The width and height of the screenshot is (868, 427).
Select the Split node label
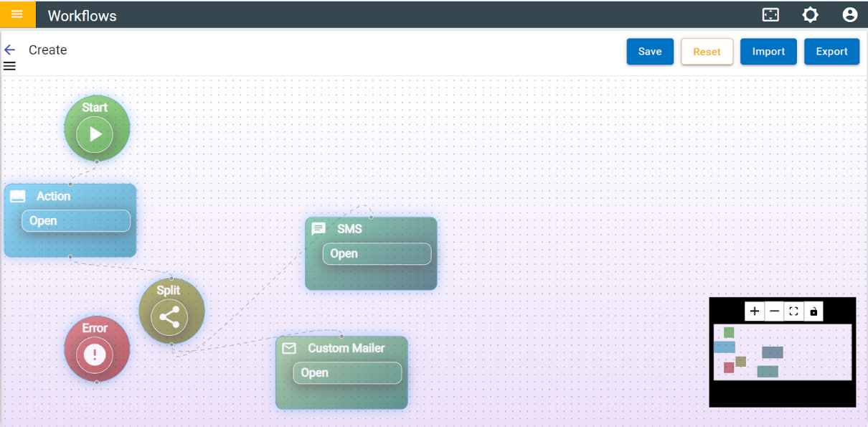pos(169,291)
